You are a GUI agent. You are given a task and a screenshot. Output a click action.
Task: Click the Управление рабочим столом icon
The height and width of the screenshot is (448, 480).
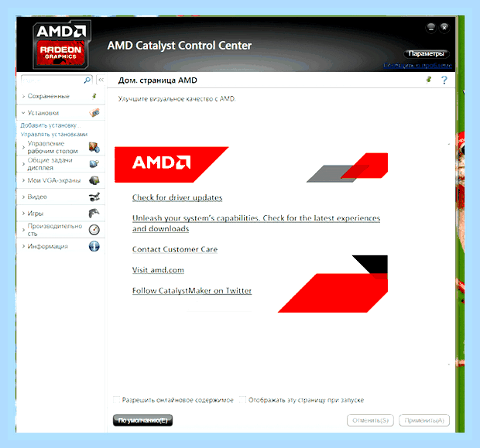coord(94,147)
